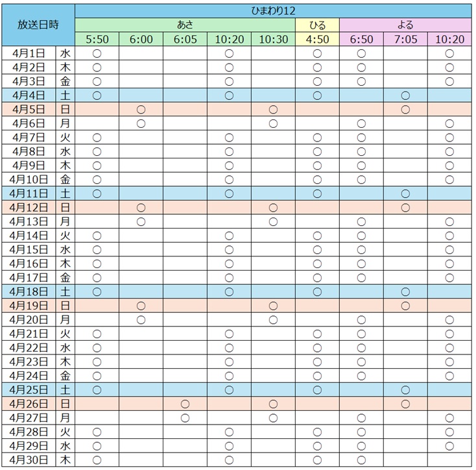Select the 4:50 time column header

click(x=317, y=40)
